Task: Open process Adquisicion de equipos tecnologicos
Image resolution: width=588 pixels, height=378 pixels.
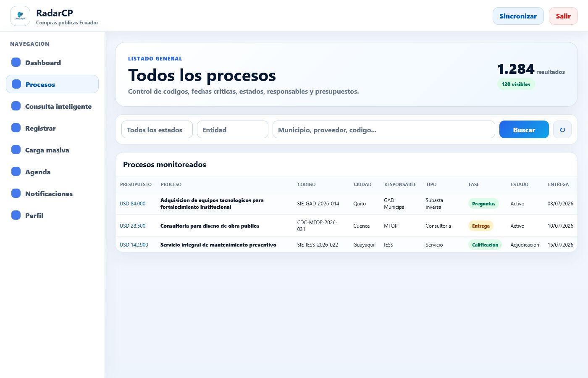Action: (212, 204)
